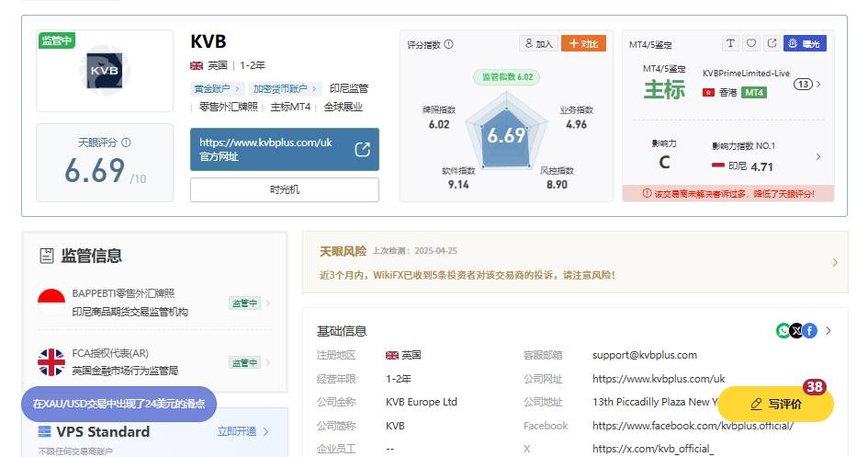Viewport: 868px width, 457px height.
Task: Click the 主标MT4 label
Action: (x=290, y=107)
